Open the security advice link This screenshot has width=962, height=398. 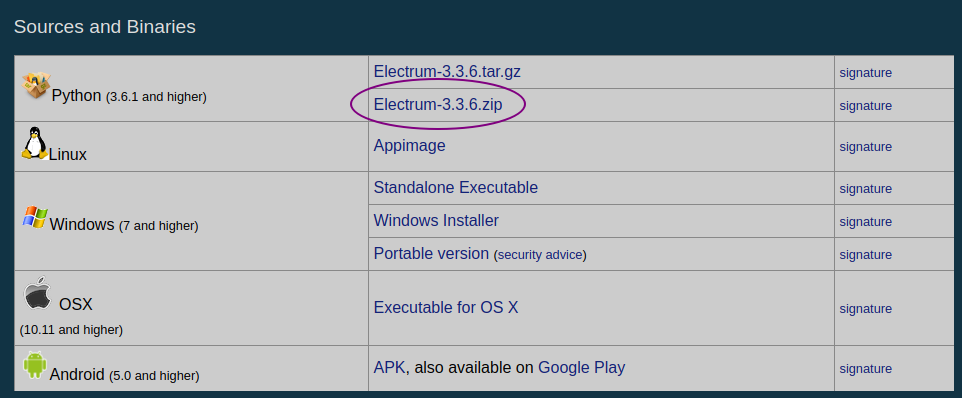point(539,254)
